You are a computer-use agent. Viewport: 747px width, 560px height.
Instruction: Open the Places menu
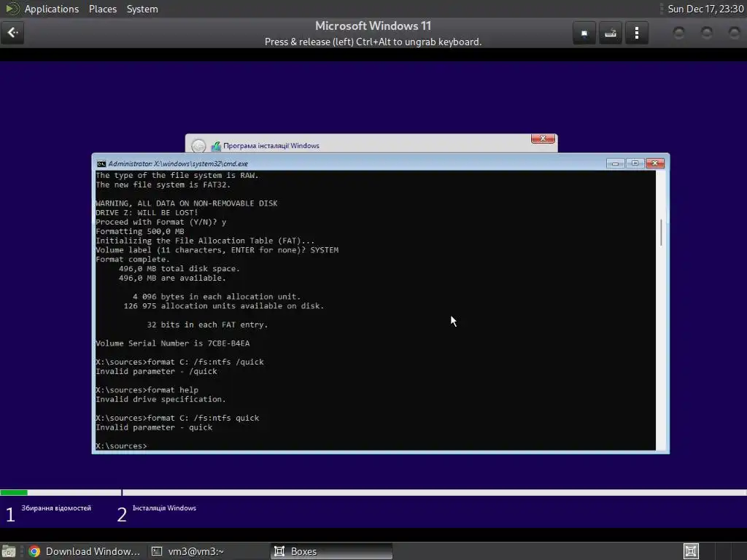[102, 9]
